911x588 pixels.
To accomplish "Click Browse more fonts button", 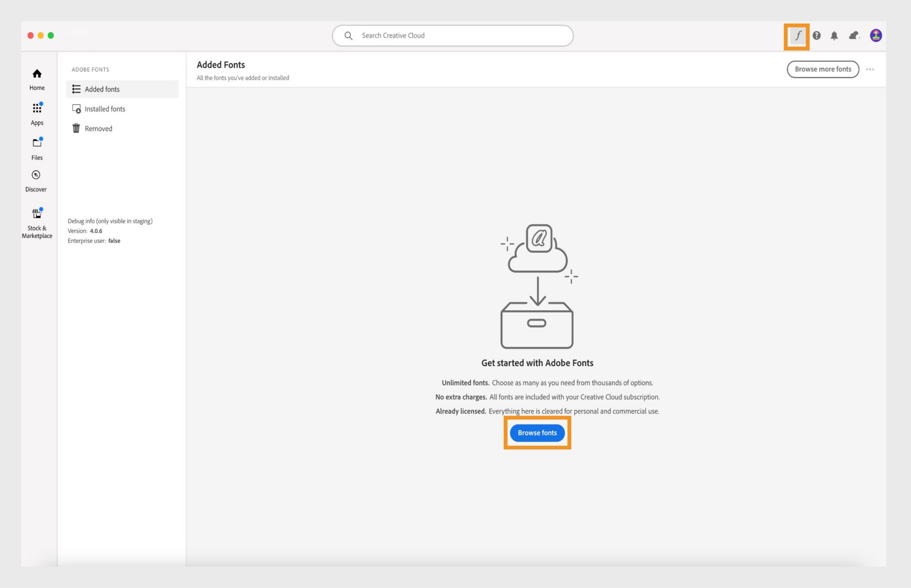I will pyautogui.click(x=823, y=69).
